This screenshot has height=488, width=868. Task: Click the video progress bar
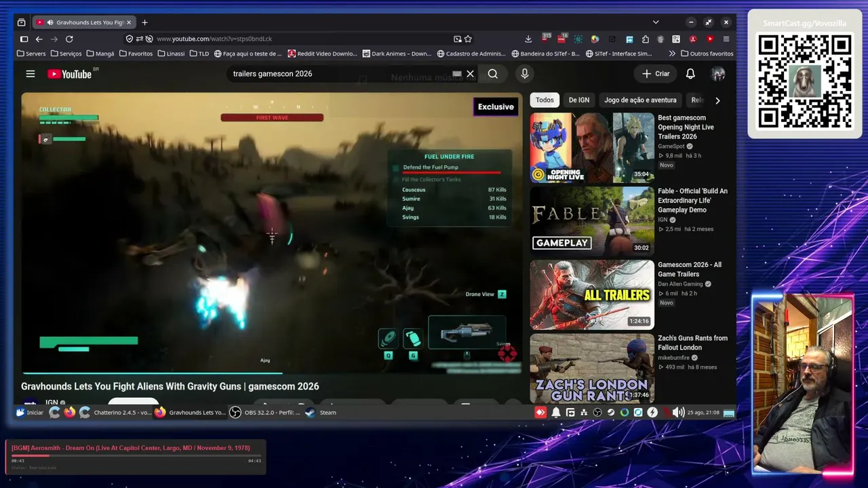(x=272, y=373)
